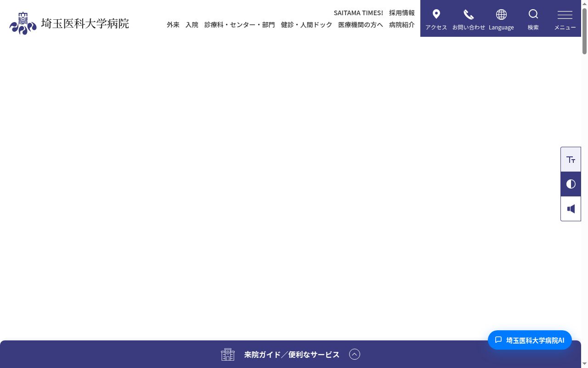Open the 入院 menu item
Image resolution: width=588 pixels, height=368 pixels.
click(192, 25)
